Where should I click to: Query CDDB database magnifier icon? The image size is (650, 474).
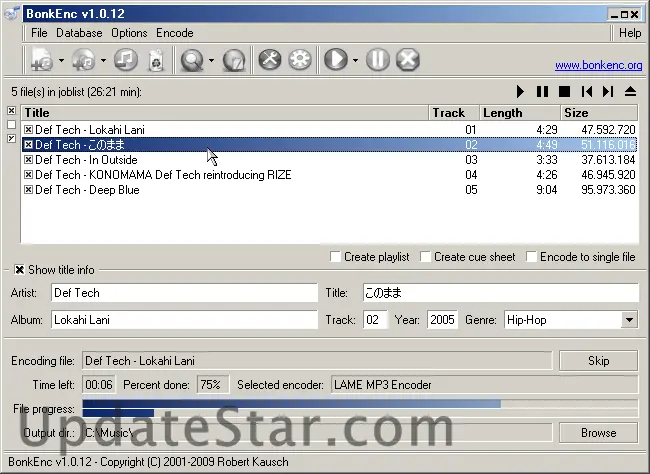tap(192, 61)
